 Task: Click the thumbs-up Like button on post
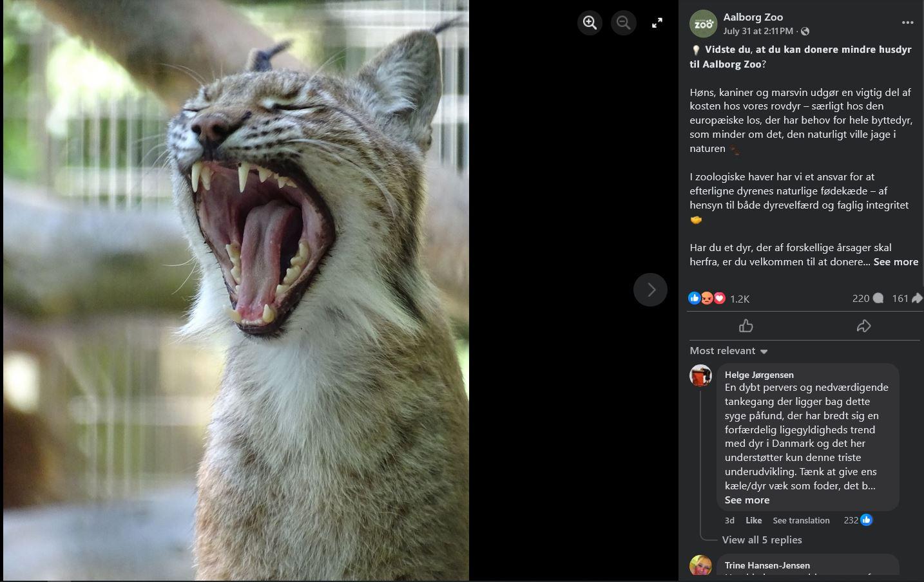tap(746, 326)
